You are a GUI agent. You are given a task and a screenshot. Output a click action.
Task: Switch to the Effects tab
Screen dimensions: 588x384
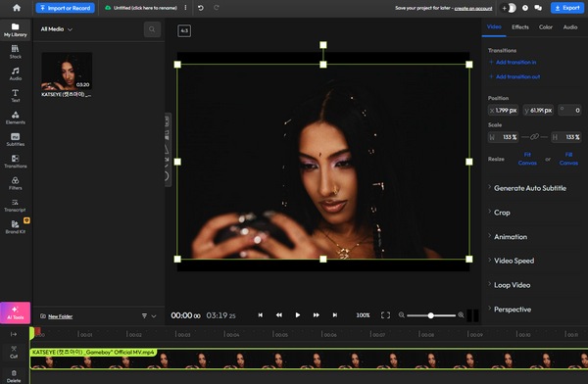(520, 27)
